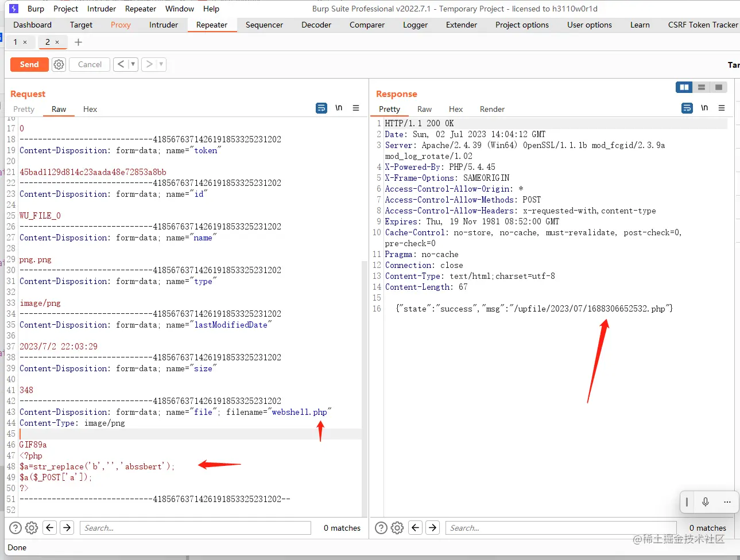Image resolution: width=740 pixels, height=560 pixels.
Task: Select top/bottom stacked layout view
Action: (702, 87)
